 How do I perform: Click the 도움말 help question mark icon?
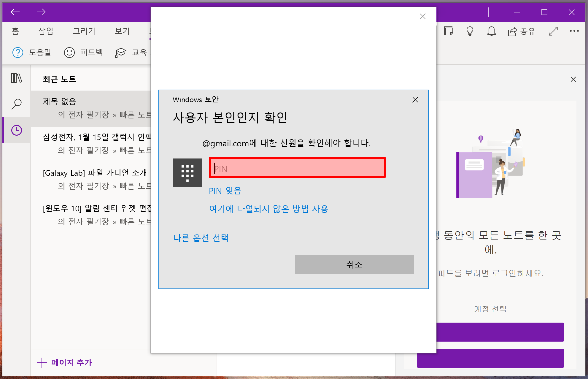18,53
